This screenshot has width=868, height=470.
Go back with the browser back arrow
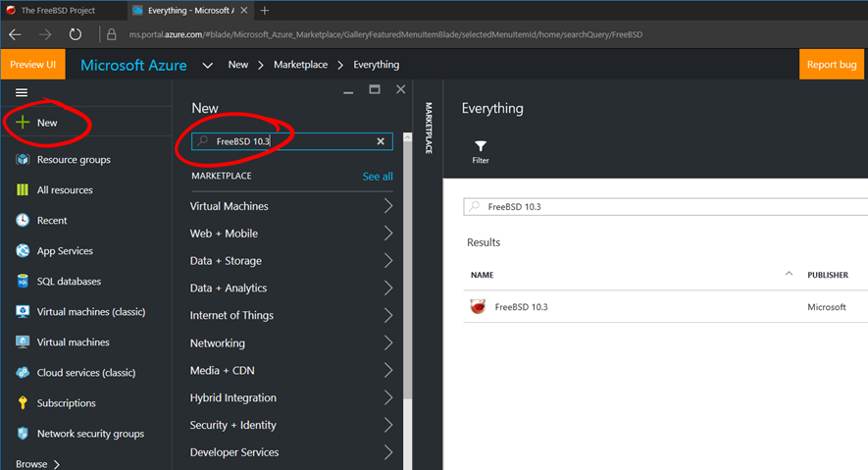15,34
